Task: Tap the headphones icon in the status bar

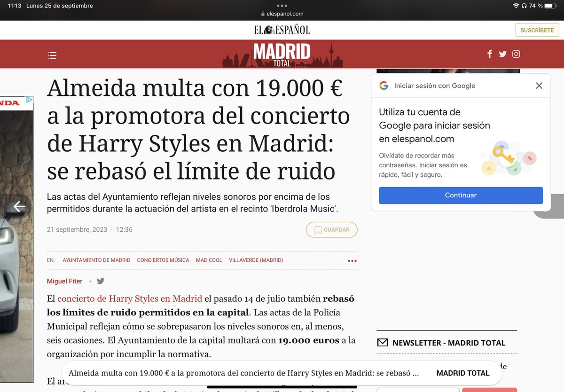Action: point(524,6)
